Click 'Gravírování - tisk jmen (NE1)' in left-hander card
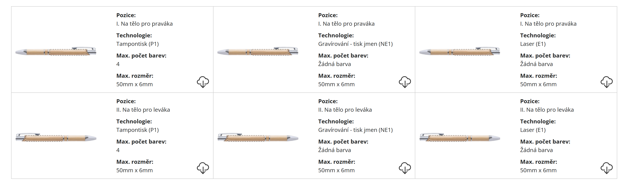644x193 pixels. pyautogui.click(x=355, y=130)
